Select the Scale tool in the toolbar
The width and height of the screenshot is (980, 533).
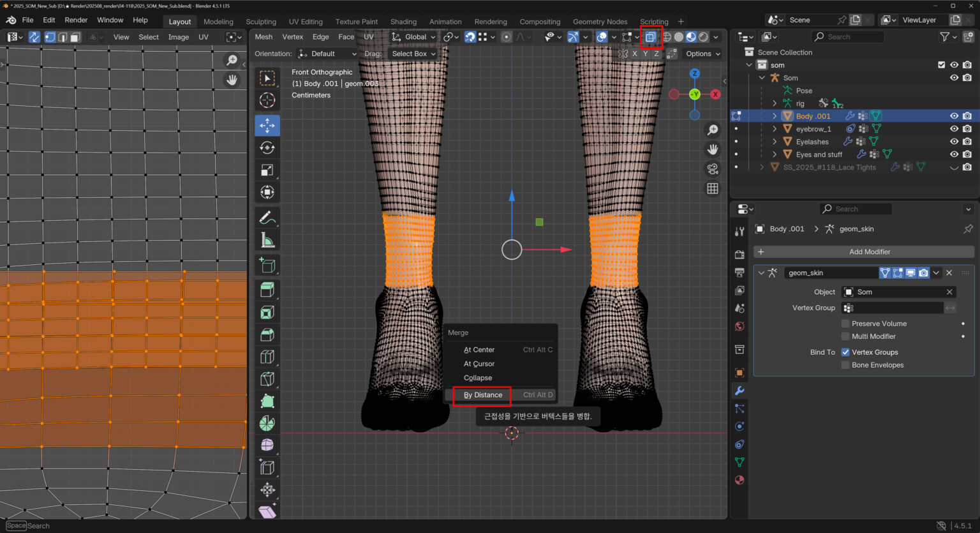point(267,170)
